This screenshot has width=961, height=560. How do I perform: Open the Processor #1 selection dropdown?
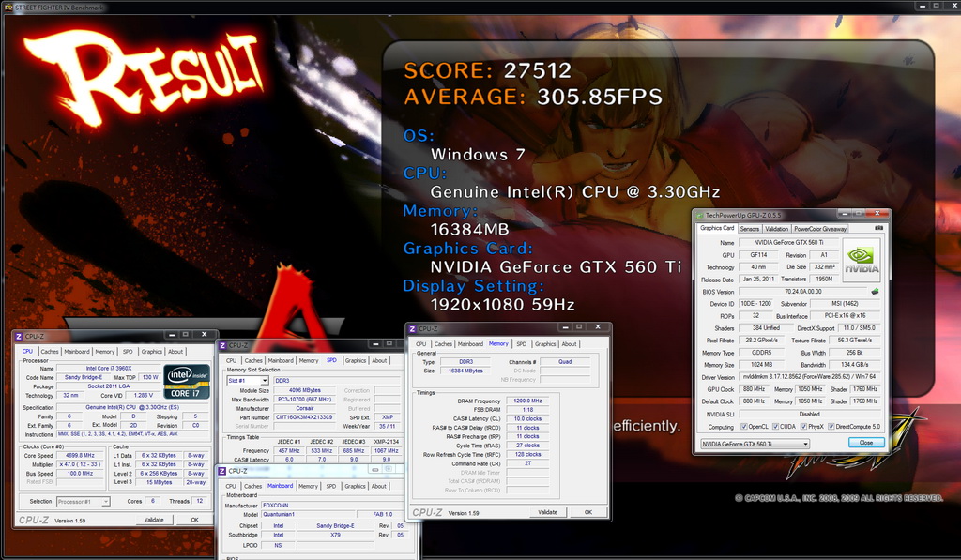click(106, 502)
